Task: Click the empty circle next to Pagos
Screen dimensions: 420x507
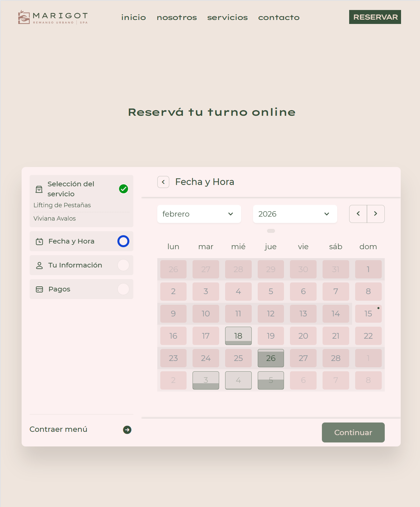Action: (x=123, y=289)
